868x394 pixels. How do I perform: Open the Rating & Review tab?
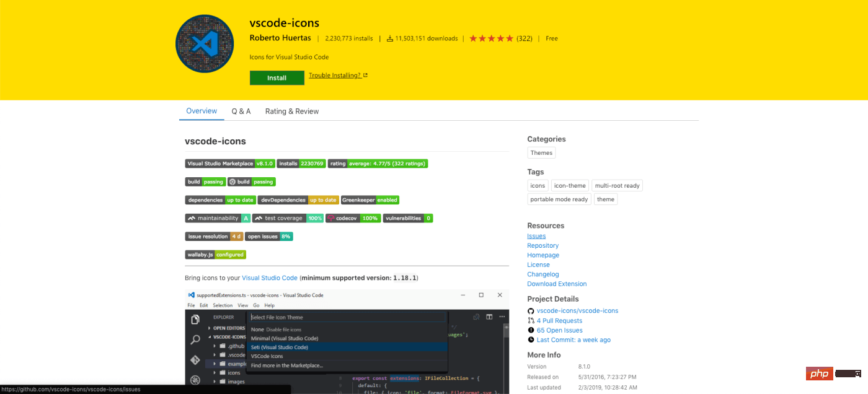click(x=291, y=112)
